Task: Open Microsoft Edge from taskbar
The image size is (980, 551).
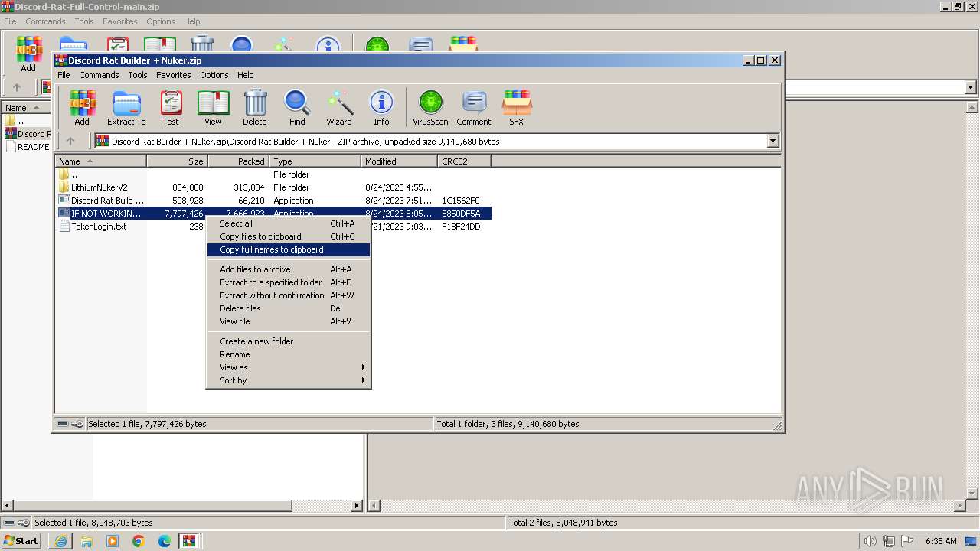Action: click(165, 541)
